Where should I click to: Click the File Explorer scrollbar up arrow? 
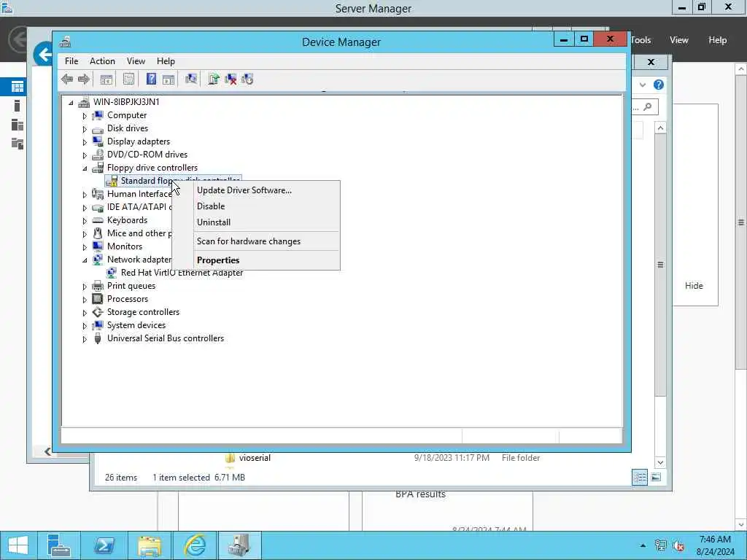click(660, 128)
